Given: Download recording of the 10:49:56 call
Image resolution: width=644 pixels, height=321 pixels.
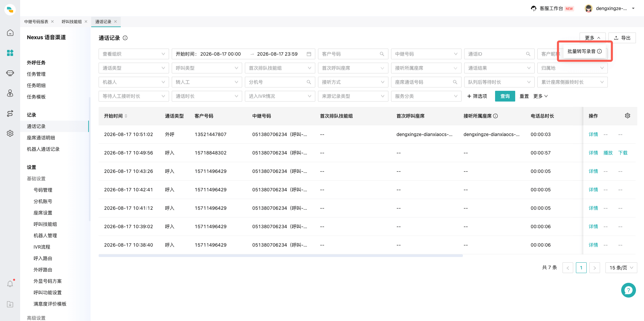Looking at the screenshot, I should (x=623, y=153).
